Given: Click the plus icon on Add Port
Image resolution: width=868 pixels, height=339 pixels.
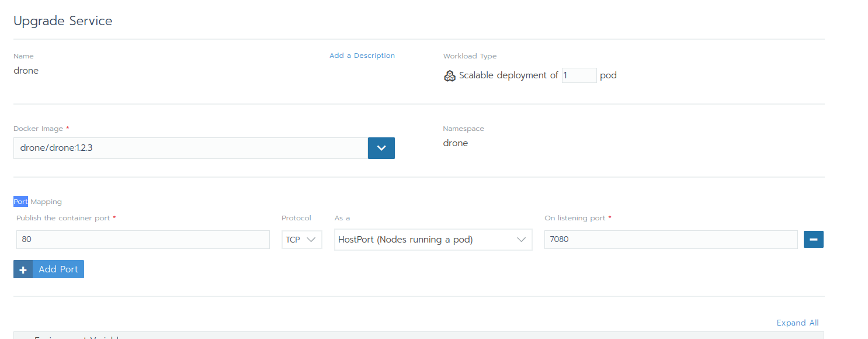Looking at the screenshot, I should click(23, 269).
